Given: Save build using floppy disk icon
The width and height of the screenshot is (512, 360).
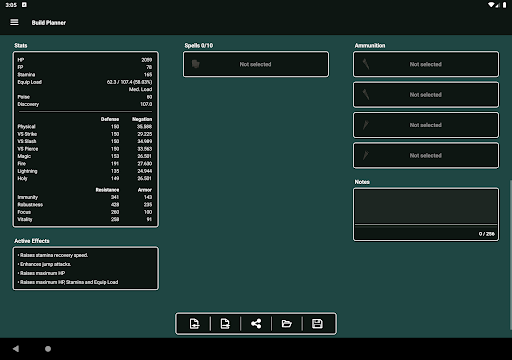Looking at the screenshot, I should point(317,324).
